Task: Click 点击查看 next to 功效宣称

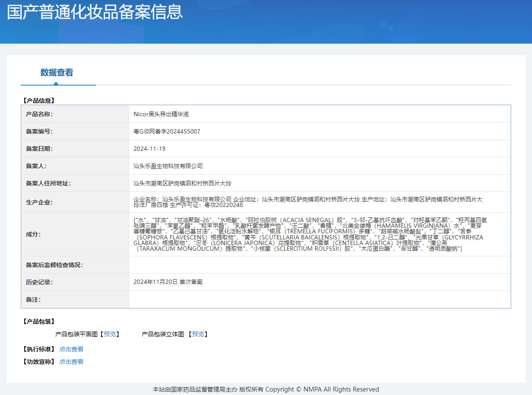Action: (x=71, y=362)
